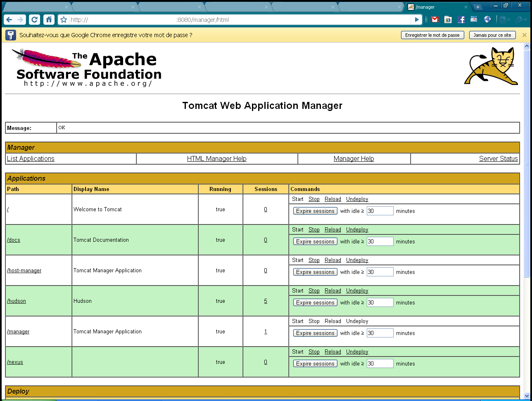532x401 pixels.
Task: Undeploy the /host-manager application
Action: click(x=357, y=260)
